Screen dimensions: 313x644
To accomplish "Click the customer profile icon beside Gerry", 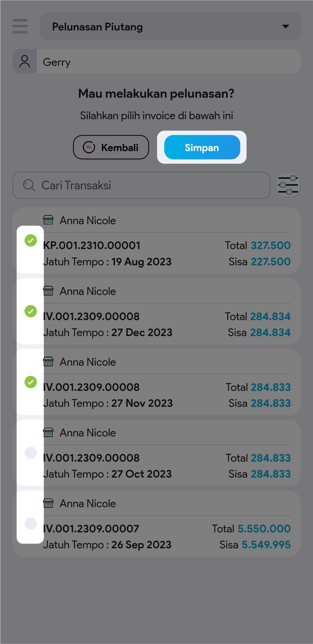I will pyautogui.click(x=25, y=61).
